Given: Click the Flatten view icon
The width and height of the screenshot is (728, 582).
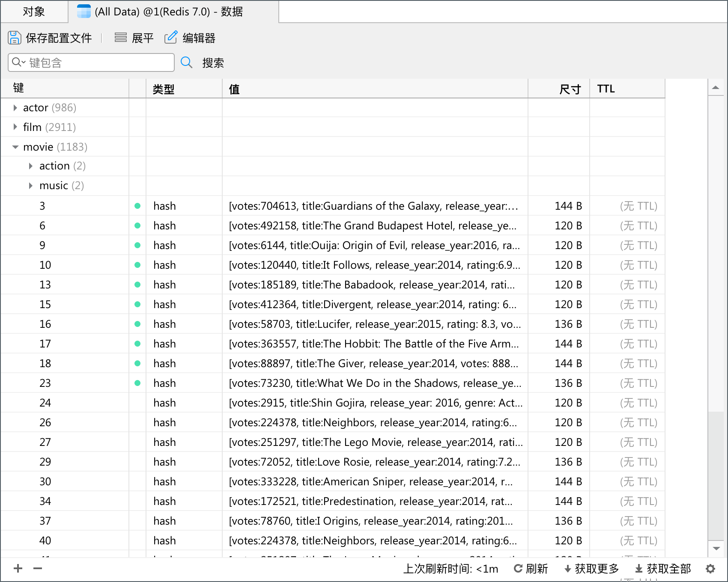Looking at the screenshot, I should (120, 38).
